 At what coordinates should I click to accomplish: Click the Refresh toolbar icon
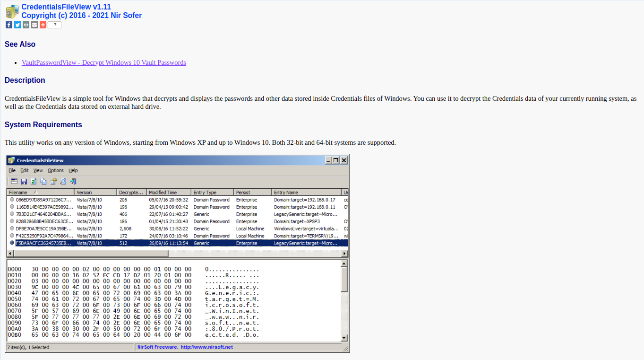tap(34, 181)
